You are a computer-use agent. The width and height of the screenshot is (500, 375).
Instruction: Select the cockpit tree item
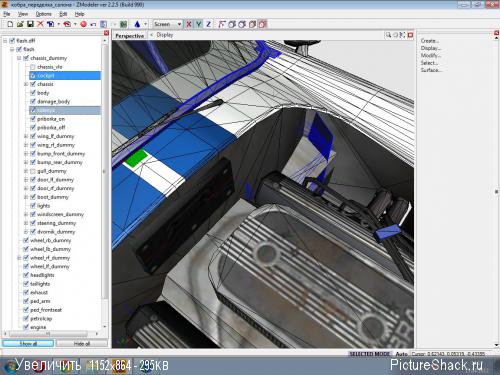tap(65, 76)
